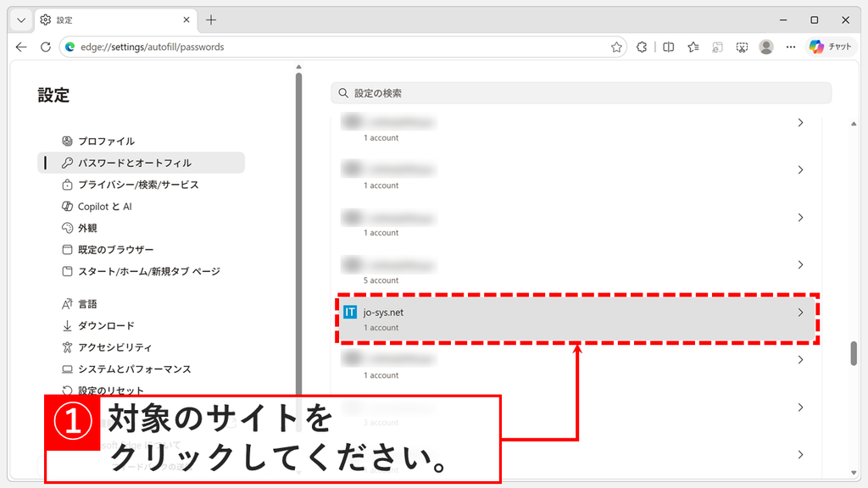Click the up arrow of the page scrollbar
868x488 pixels.
click(x=854, y=124)
